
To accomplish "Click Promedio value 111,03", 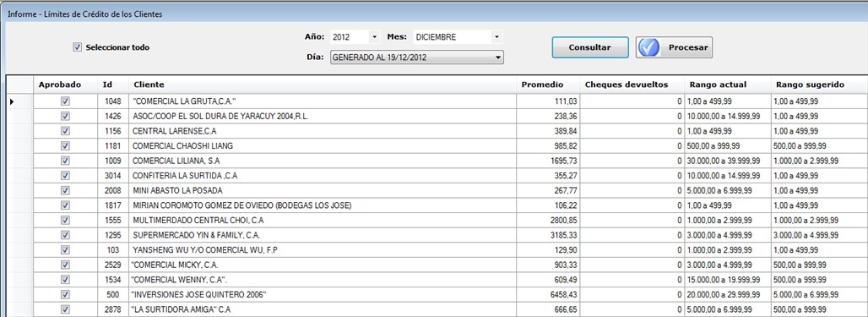I will (x=548, y=101).
